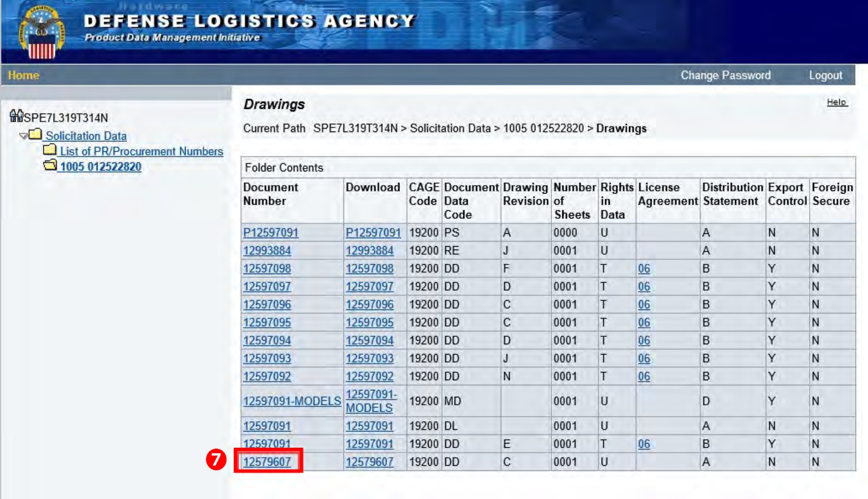Click the Current Path breadcrumb text
Screen dimensions: 868x499
click(445, 128)
